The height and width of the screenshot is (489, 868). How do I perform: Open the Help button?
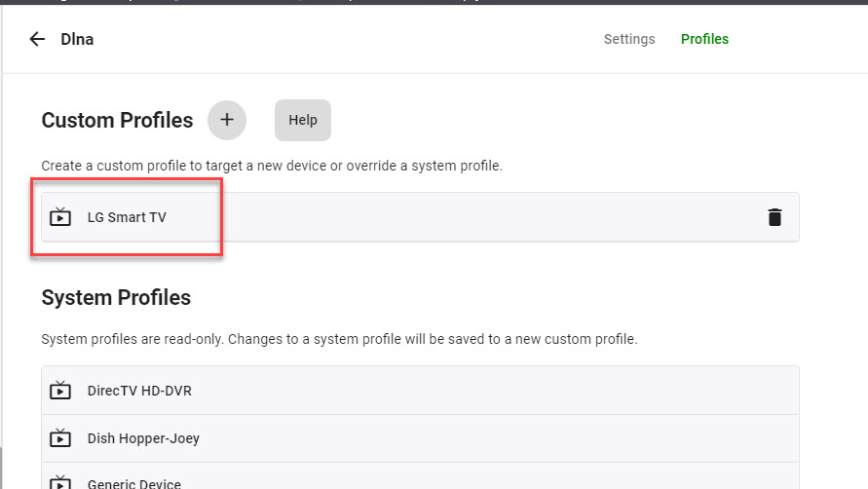click(303, 120)
